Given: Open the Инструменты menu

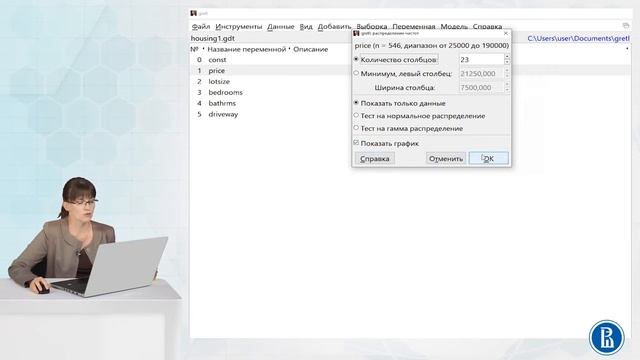Looking at the screenshot, I should click(239, 27).
